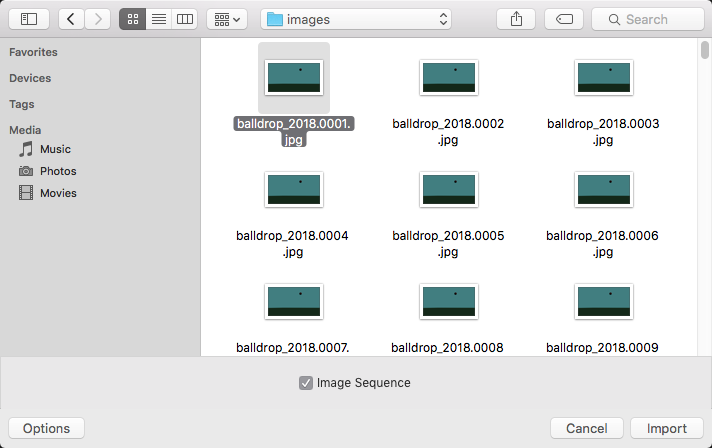The width and height of the screenshot is (712, 448).
Task: Click the Import button
Action: [x=666, y=428]
